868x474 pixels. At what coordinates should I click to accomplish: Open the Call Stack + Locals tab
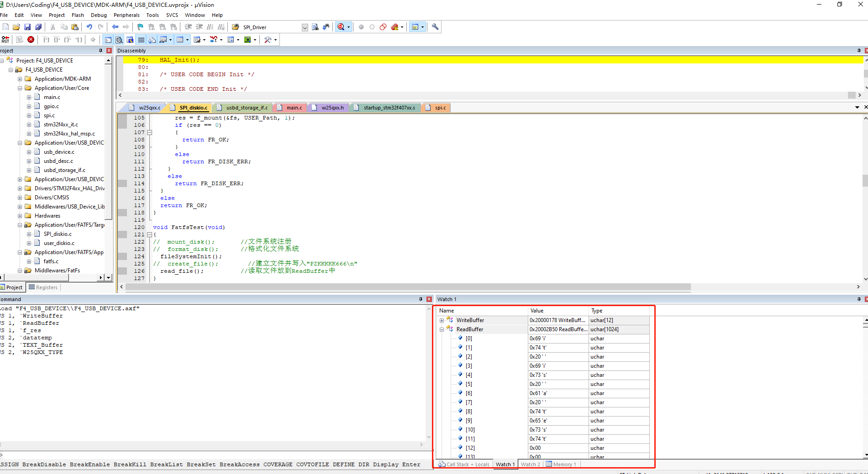point(464,464)
